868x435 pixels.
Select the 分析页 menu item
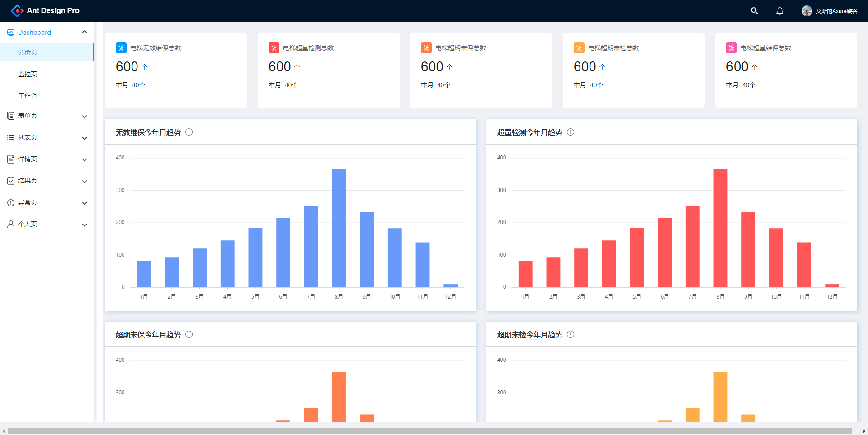click(47, 52)
